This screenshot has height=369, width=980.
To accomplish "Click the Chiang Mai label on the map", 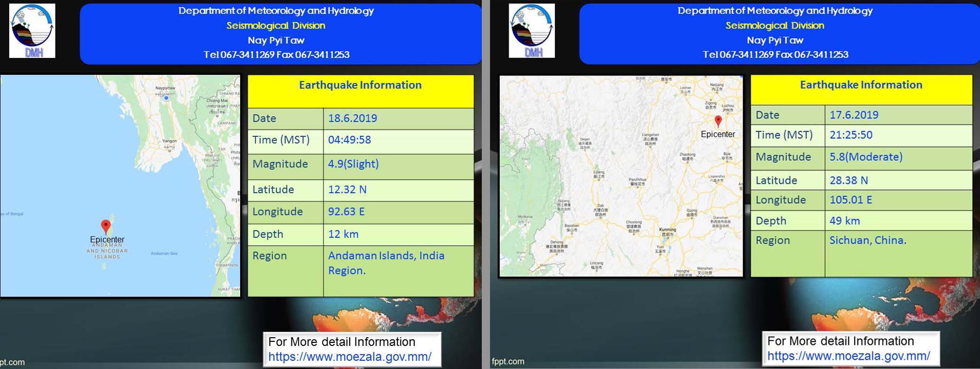I will pos(217,100).
